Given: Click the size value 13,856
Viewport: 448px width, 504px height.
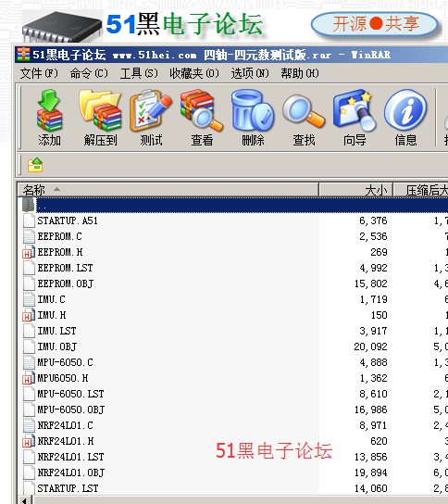Looking at the screenshot, I should tap(370, 457).
